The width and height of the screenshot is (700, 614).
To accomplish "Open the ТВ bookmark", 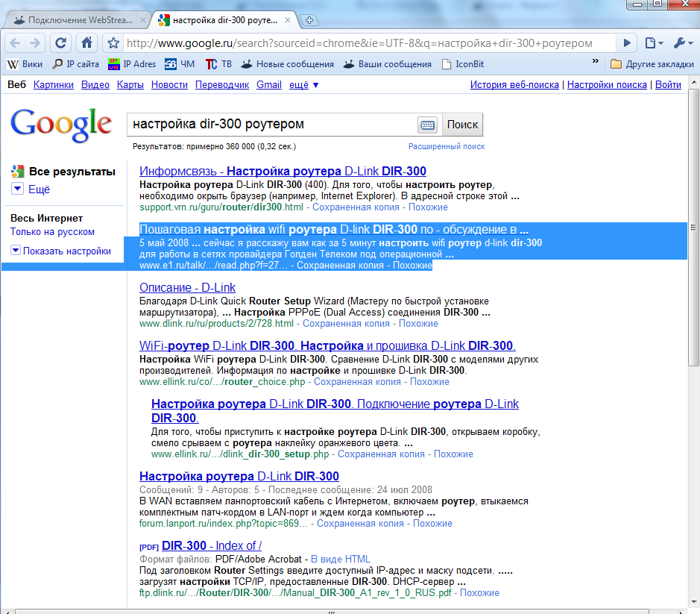I will pyautogui.click(x=218, y=64).
